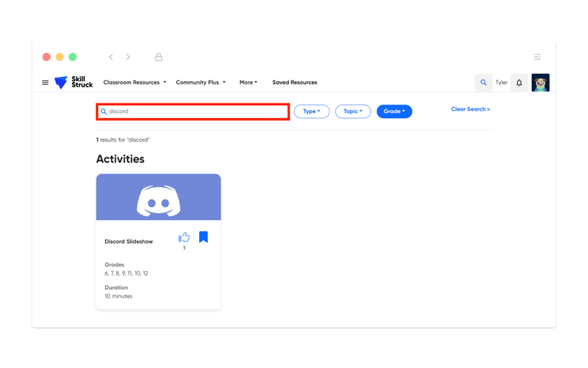Expand the Community Plus menu

(x=201, y=82)
